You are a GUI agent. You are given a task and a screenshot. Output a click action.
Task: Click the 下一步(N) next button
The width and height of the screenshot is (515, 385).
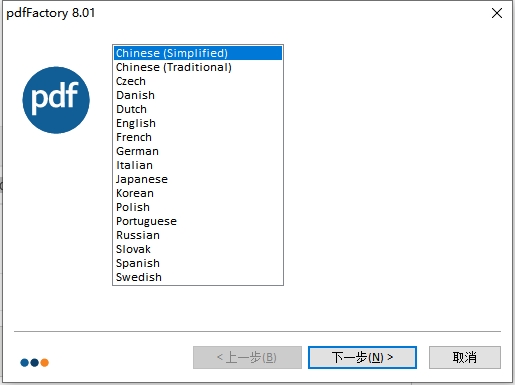coord(362,357)
